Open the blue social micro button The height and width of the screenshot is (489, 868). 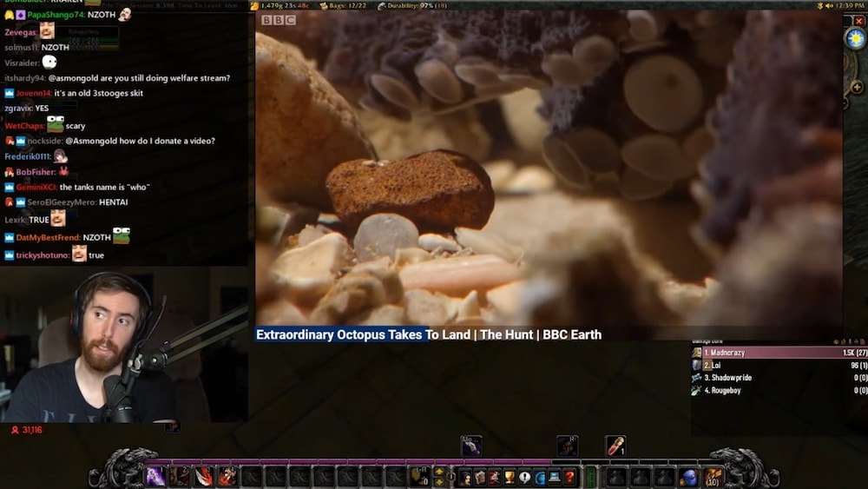tap(539, 478)
